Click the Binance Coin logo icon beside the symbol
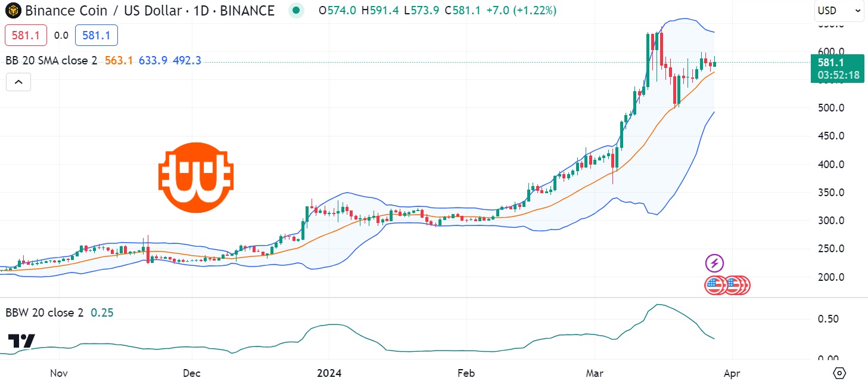The width and height of the screenshot is (868, 384). pyautogui.click(x=13, y=10)
